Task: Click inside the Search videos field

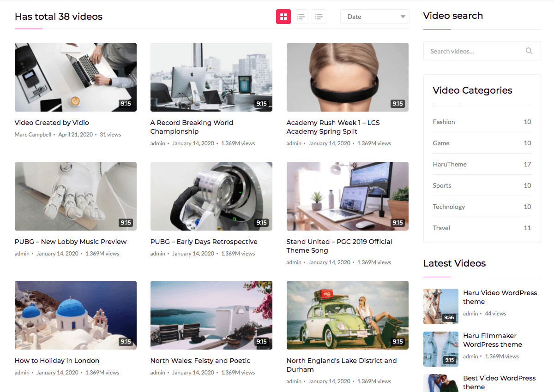Action: pos(482,51)
